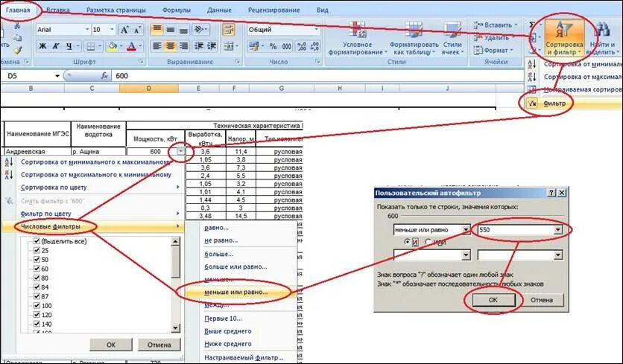Click the Cut scissors icon
The height and width of the screenshot is (364, 623).
click(17, 25)
